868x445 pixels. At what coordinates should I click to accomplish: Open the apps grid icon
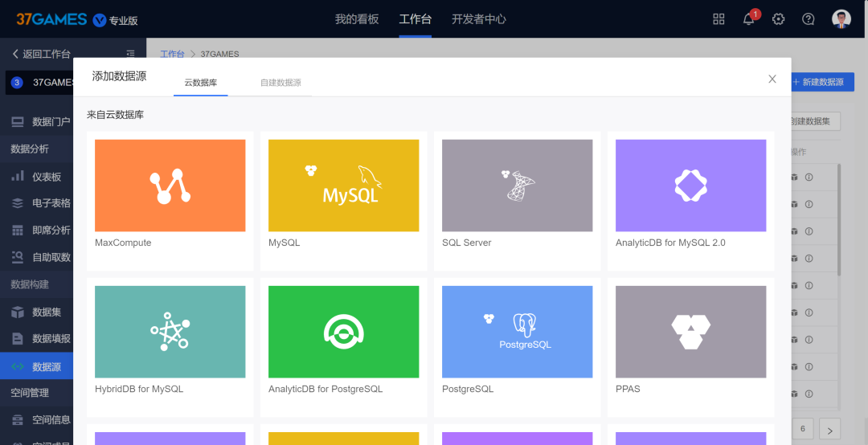[x=719, y=18]
